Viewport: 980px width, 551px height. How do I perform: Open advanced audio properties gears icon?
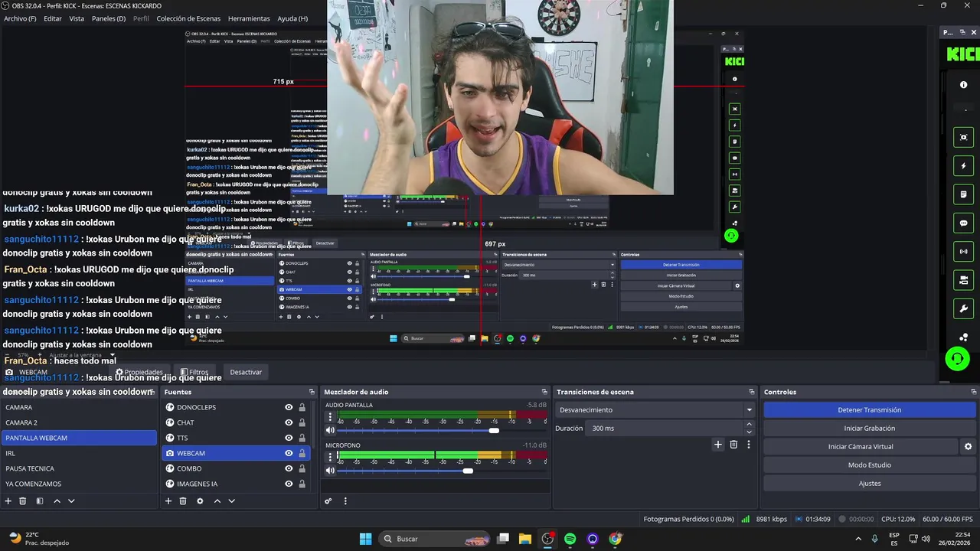pyautogui.click(x=328, y=501)
